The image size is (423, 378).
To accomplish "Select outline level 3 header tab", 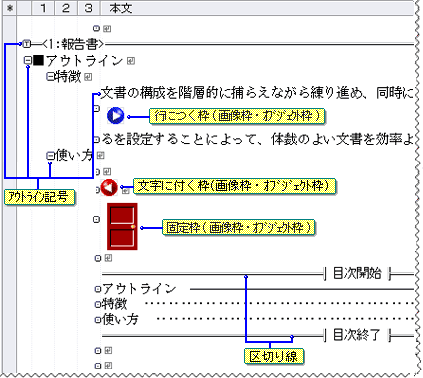I will point(88,8).
